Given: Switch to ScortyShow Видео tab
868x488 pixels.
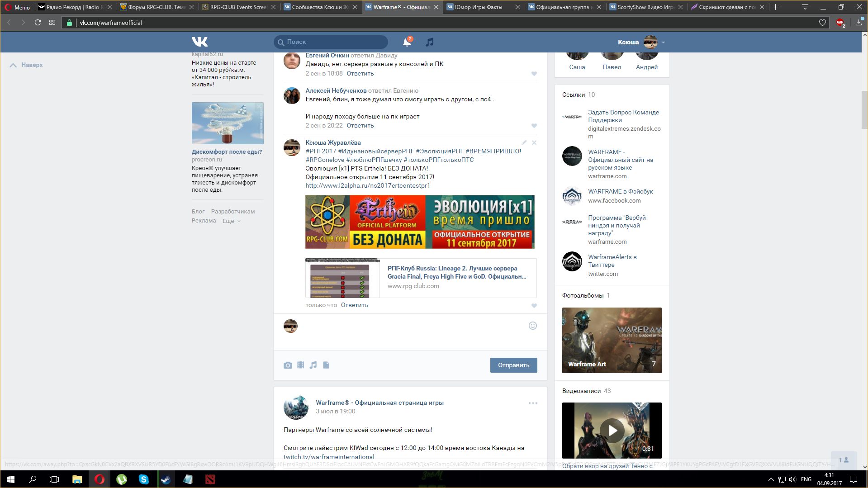Looking at the screenshot, I should click(x=646, y=7).
